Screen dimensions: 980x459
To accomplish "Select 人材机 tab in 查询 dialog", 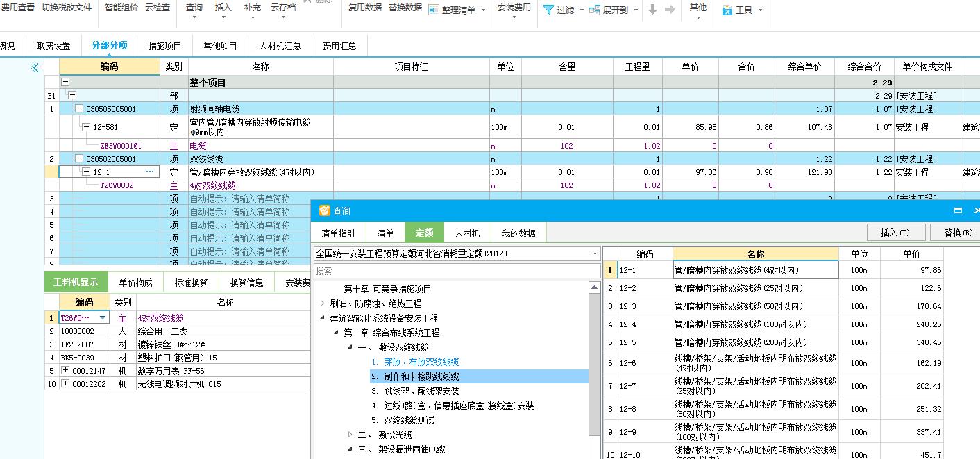I will [467, 233].
